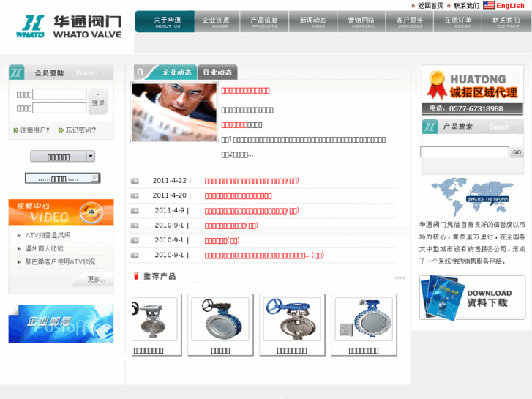The height and width of the screenshot is (399, 532).
Task: Click the HUATONG 诚招区域代理 banner
Action: point(472,90)
